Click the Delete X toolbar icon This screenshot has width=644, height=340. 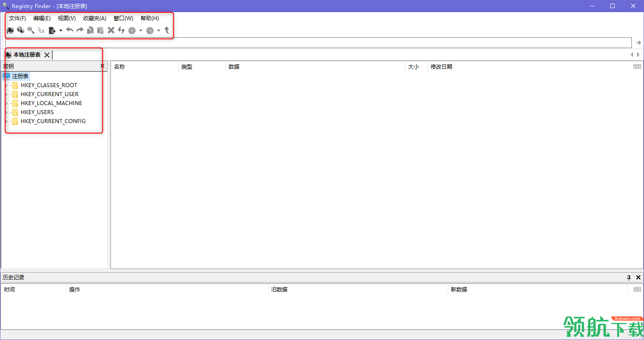tap(111, 31)
